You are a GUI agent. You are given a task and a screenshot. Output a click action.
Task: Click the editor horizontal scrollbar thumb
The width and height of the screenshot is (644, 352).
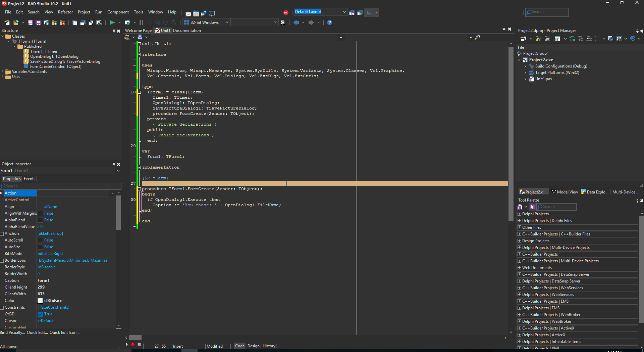135,338
